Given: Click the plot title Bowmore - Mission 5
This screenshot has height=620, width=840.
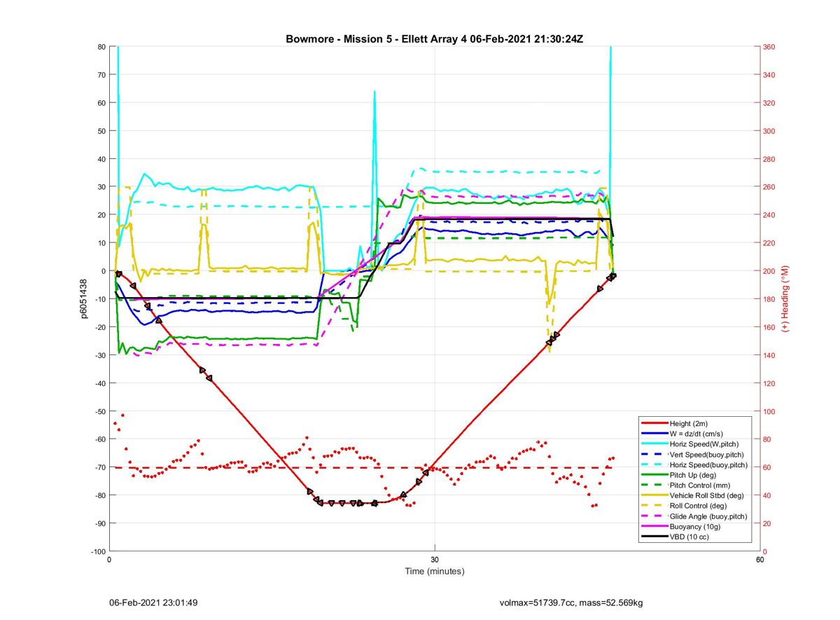Looking at the screenshot, I should [x=435, y=39].
